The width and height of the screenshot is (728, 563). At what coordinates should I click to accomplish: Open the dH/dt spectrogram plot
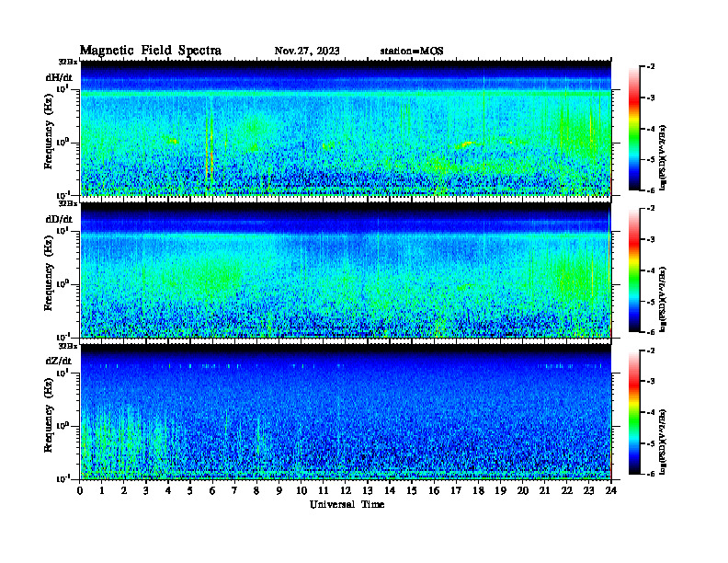[x=346, y=128]
